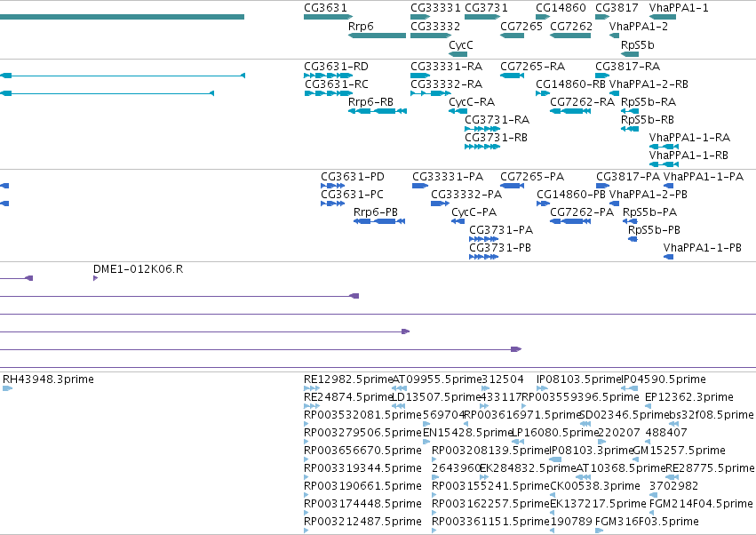Select the RP003319344.5prime EST label

tap(362, 468)
